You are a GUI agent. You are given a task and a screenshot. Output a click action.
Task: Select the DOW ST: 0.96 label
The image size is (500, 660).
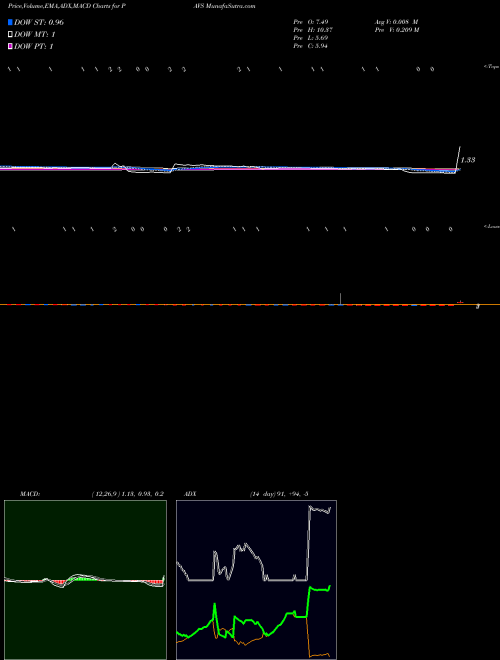[x=39, y=22]
